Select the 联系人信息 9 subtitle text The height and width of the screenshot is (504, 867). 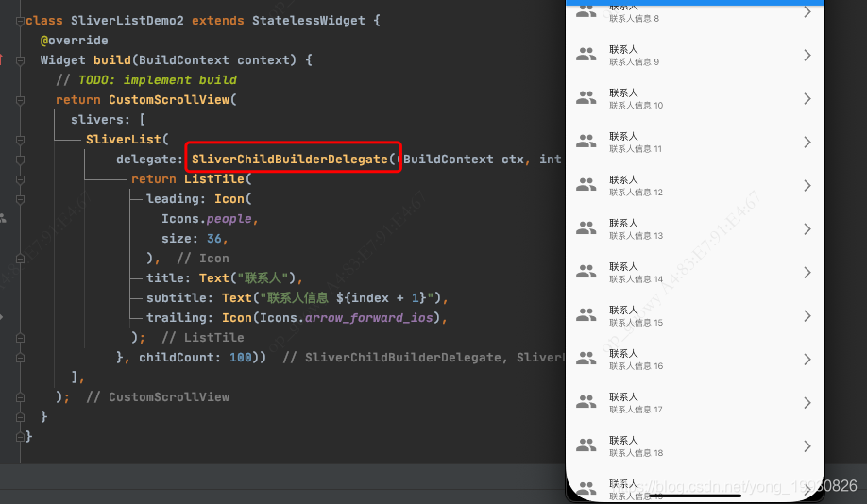click(635, 62)
